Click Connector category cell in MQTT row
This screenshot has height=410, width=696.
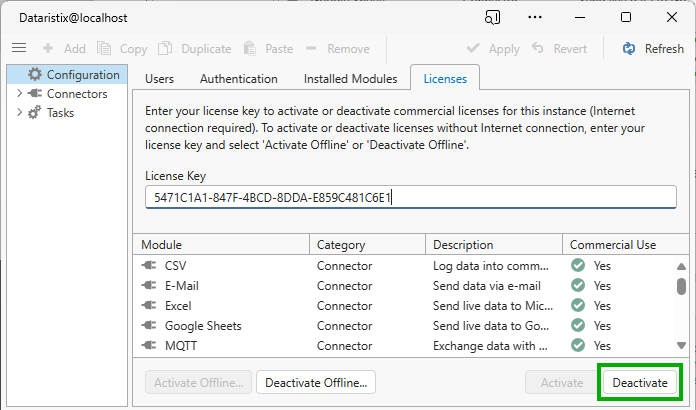[344, 345]
